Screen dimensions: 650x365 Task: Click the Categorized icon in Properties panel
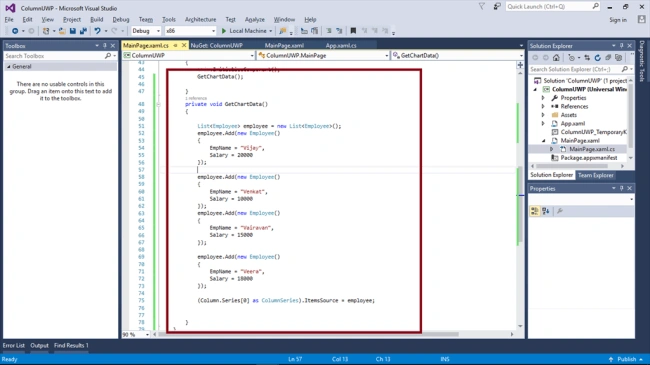(535, 211)
